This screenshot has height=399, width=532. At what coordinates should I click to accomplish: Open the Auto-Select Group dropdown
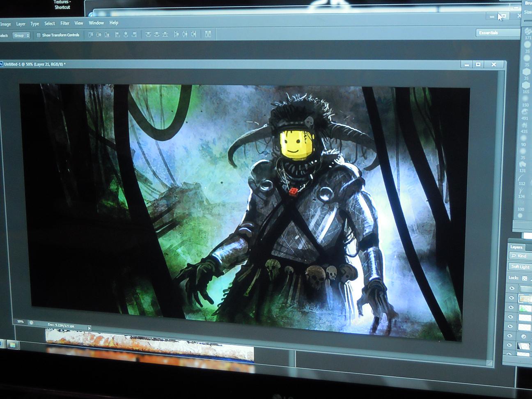(x=21, y=36)
